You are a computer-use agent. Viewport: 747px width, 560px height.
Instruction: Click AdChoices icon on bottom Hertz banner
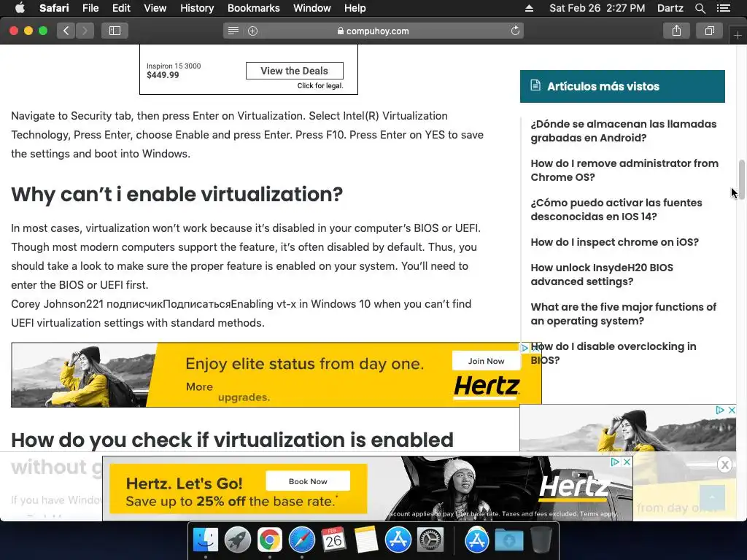615,462
